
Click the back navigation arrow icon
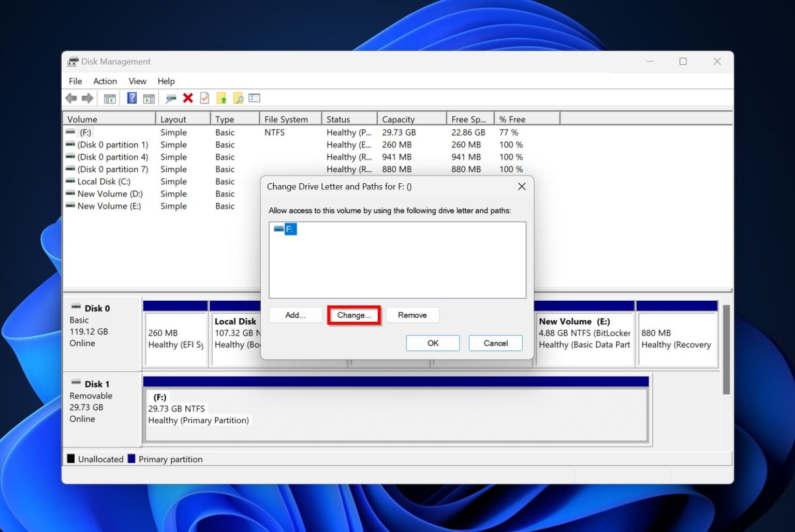tap(71, 98)
